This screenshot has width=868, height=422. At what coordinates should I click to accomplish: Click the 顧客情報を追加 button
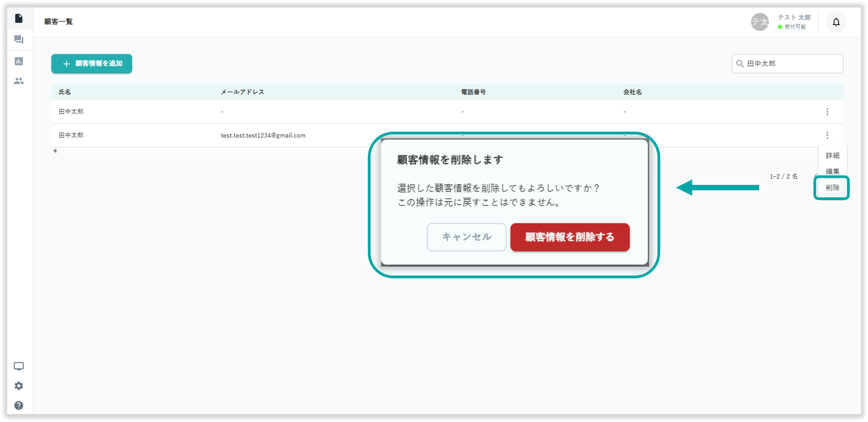(x=92, y=64)
